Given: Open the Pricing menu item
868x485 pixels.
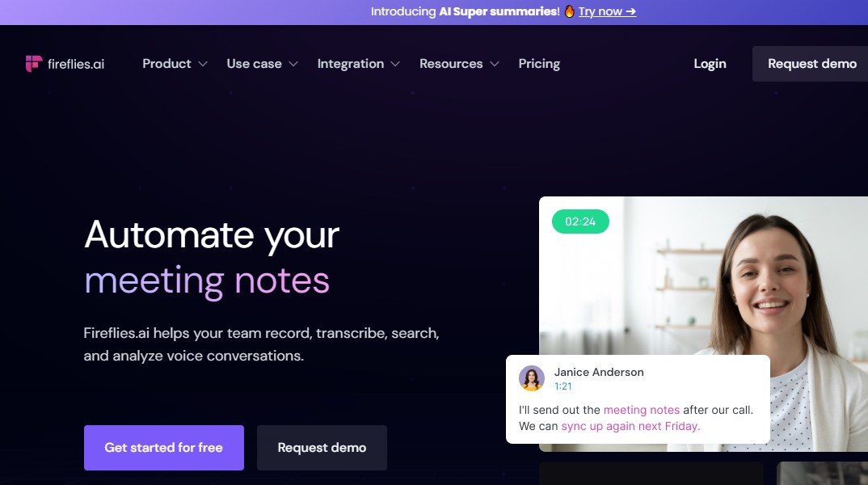Looking at the screenshot, I should pos(539,64).
